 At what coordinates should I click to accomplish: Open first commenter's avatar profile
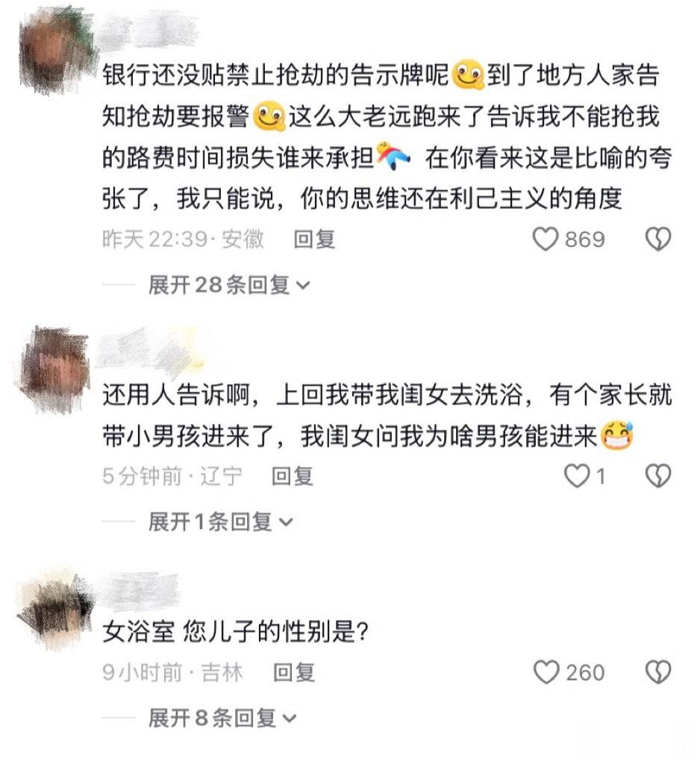[x=56, y=51]
